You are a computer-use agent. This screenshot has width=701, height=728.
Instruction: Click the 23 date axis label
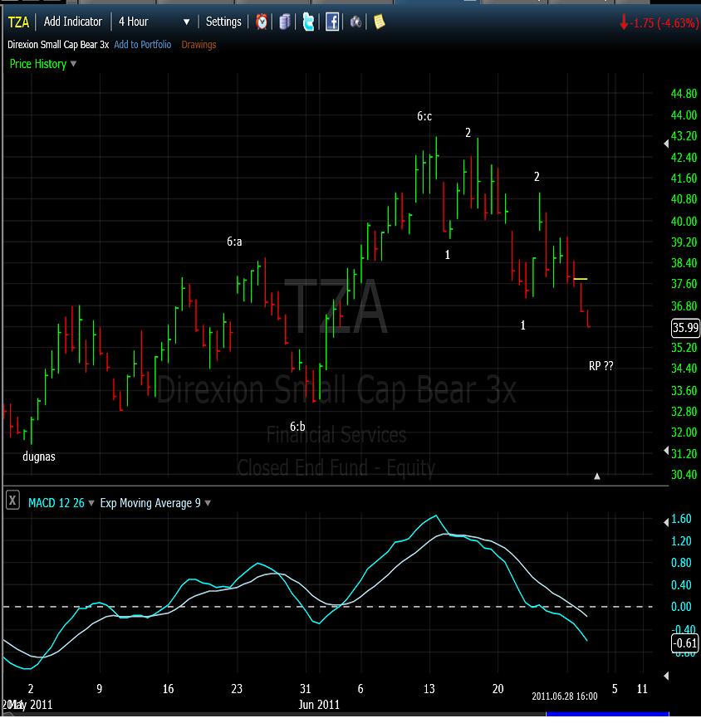pos(237,688)
